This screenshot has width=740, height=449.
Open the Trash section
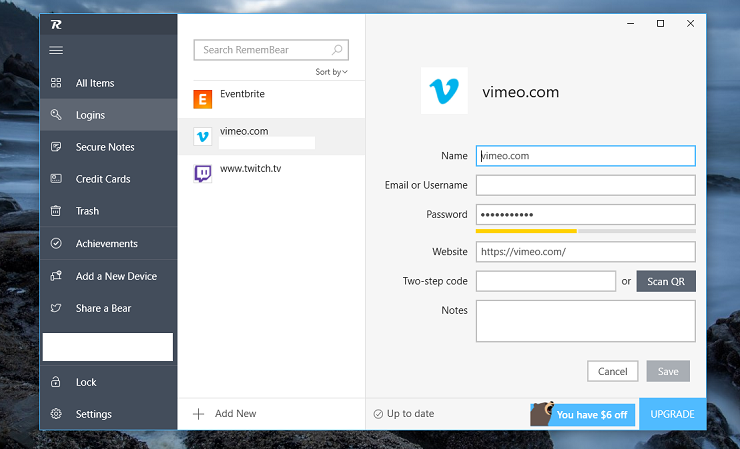pyautogui.click(x=109, y=211)
